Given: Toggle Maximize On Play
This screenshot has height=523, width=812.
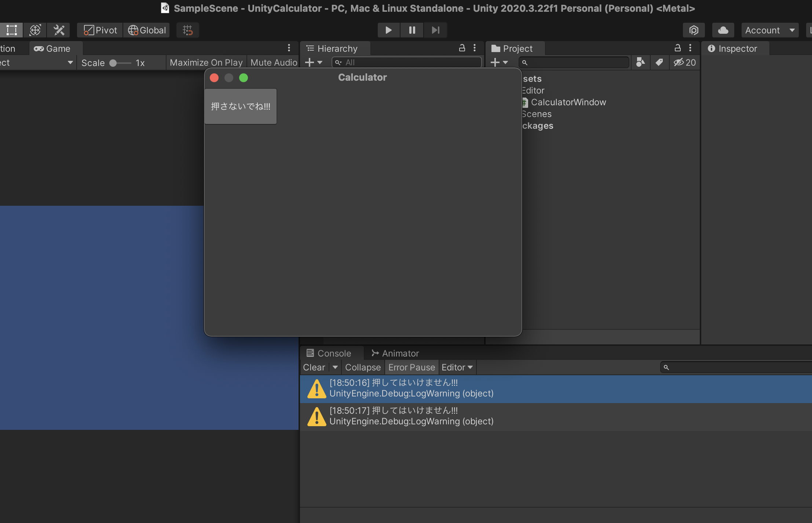Looking at the screenshot, I should click(x=206, y=63).
